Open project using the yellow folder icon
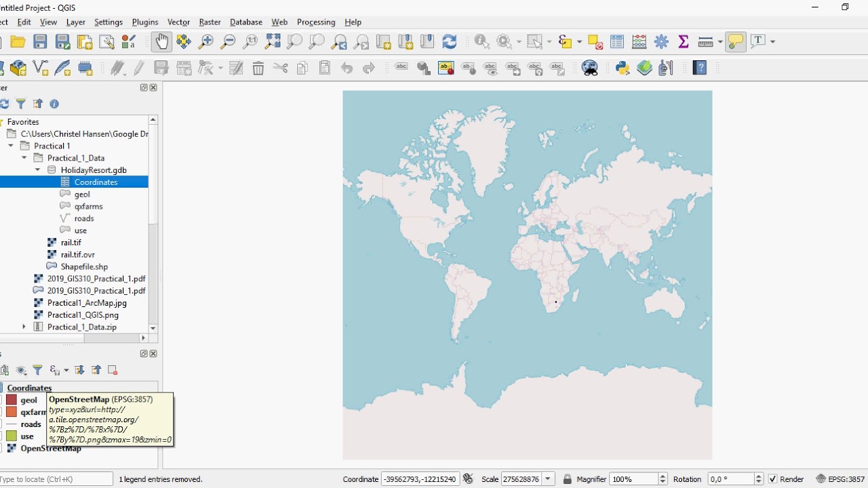This screenshot has height=488, width=868. [18, 42]
